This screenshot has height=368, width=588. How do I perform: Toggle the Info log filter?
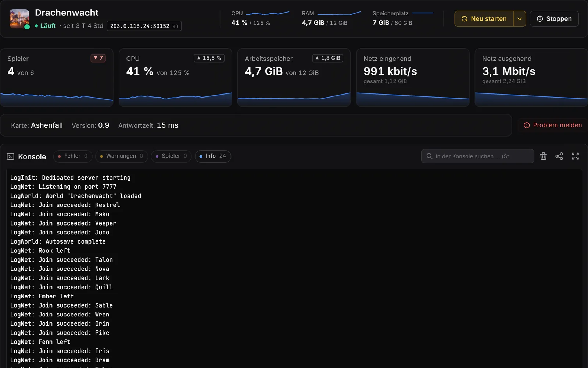[213, 156]
